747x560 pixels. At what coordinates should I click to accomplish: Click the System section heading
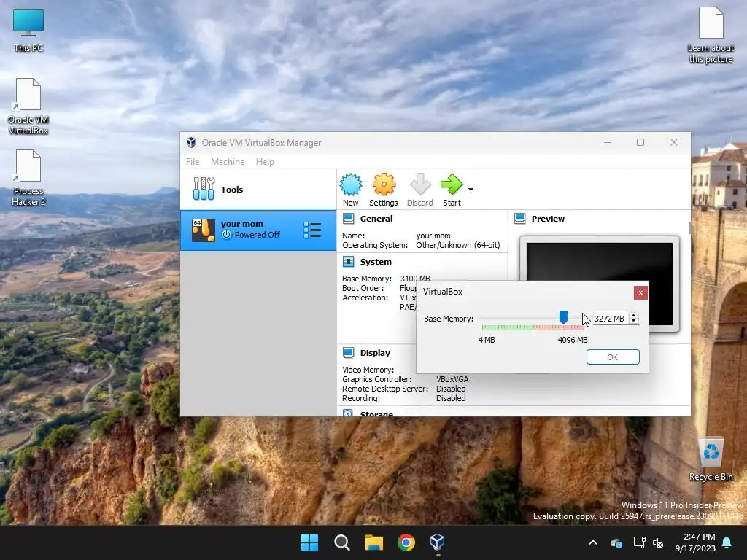click(x=376, y=262)
